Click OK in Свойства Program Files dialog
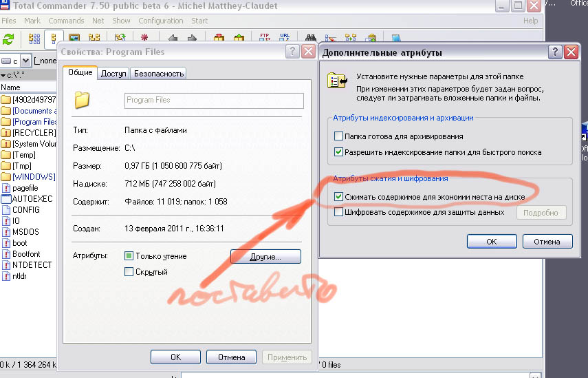The height and width of the screenshot is (378, 588). tap(175, 357)
